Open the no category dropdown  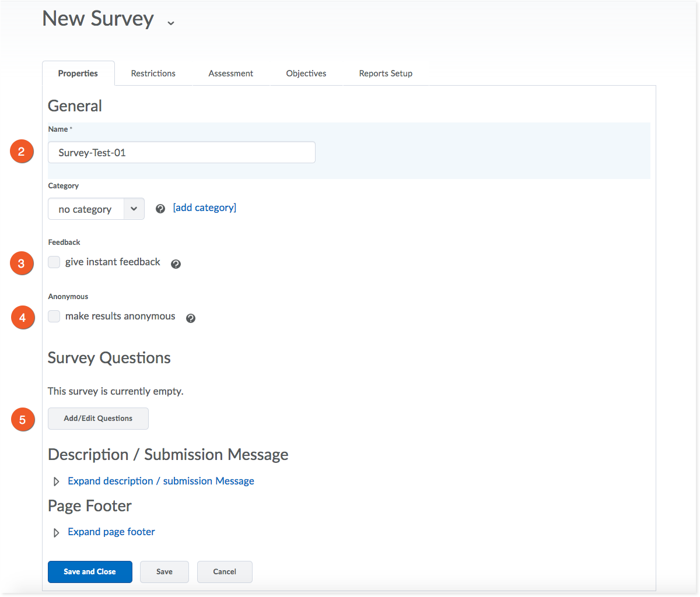[96, 209]
